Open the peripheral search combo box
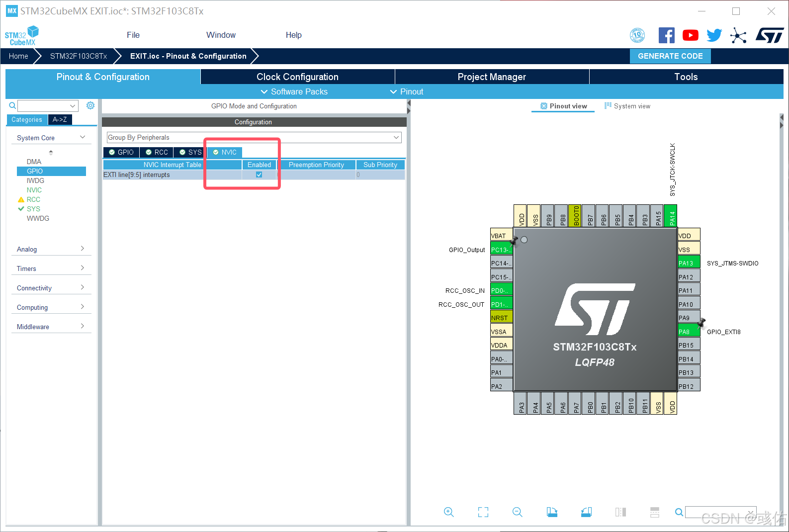 pyautogui.click(x=48, y=105)
